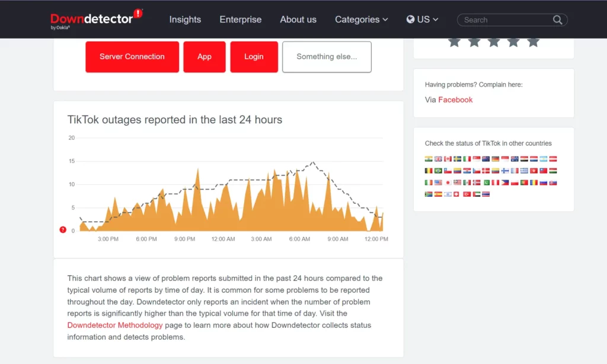The image size is (607, 364).
Task: Click the magnifying glass search icon
Action: pyautogui.click(x=557, y=20)
